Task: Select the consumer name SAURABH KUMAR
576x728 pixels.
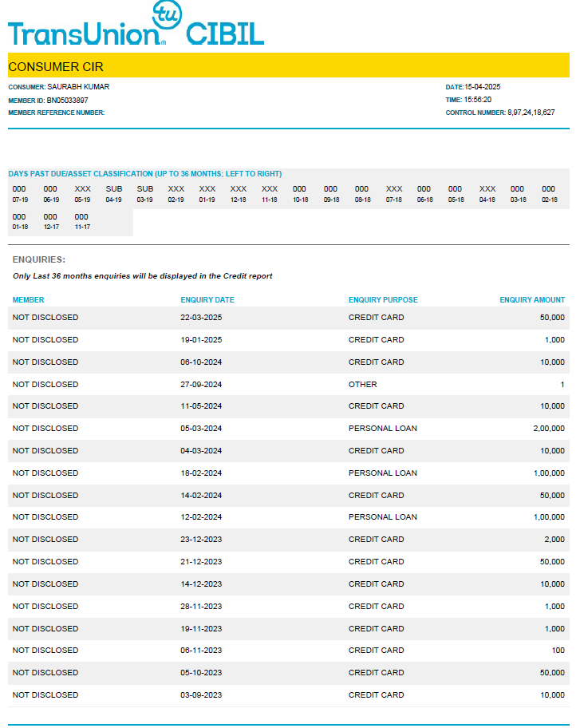Action: click(x=78, y=87)
